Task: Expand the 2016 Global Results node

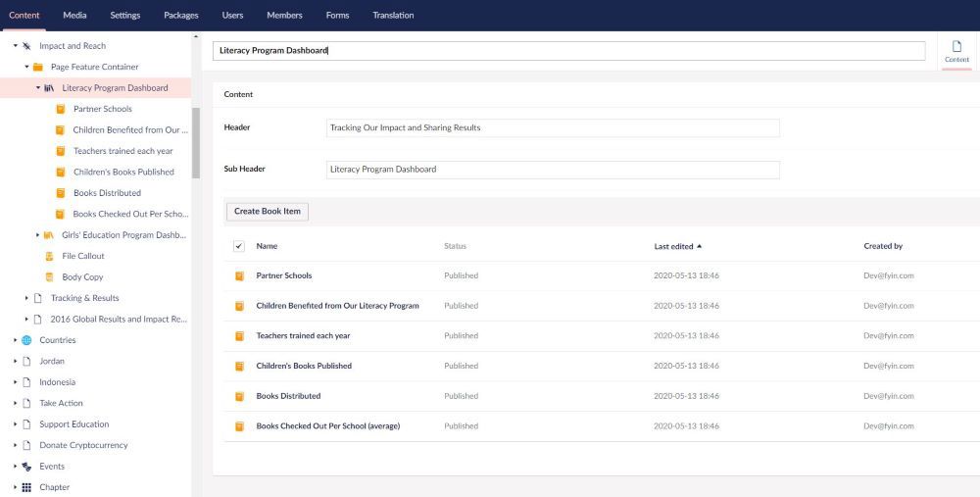Action: tap(26, 320)
